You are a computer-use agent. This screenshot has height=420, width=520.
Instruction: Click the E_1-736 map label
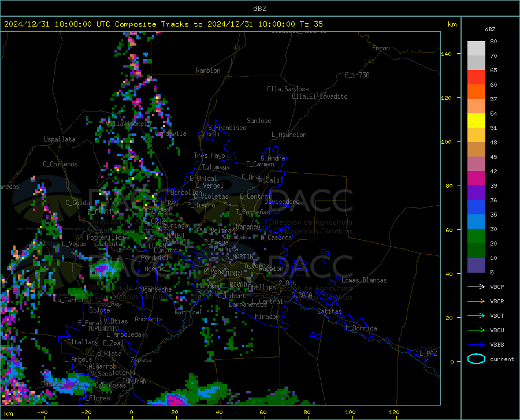point(357,75)
